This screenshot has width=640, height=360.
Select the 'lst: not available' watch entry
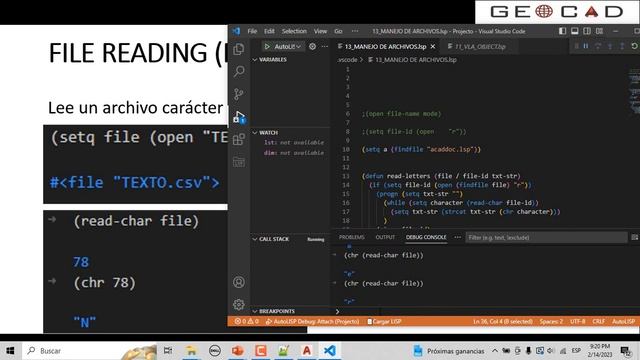[x=293, y=142]
